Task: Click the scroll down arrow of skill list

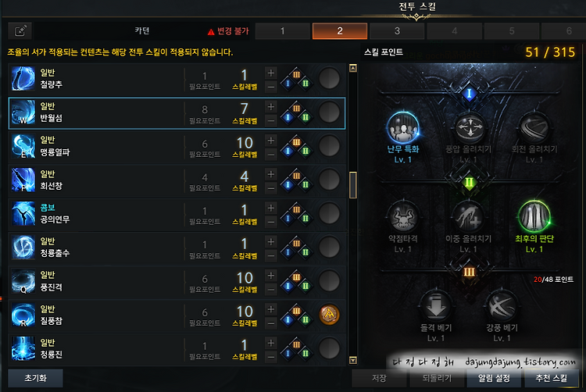Action: [353, 360]
